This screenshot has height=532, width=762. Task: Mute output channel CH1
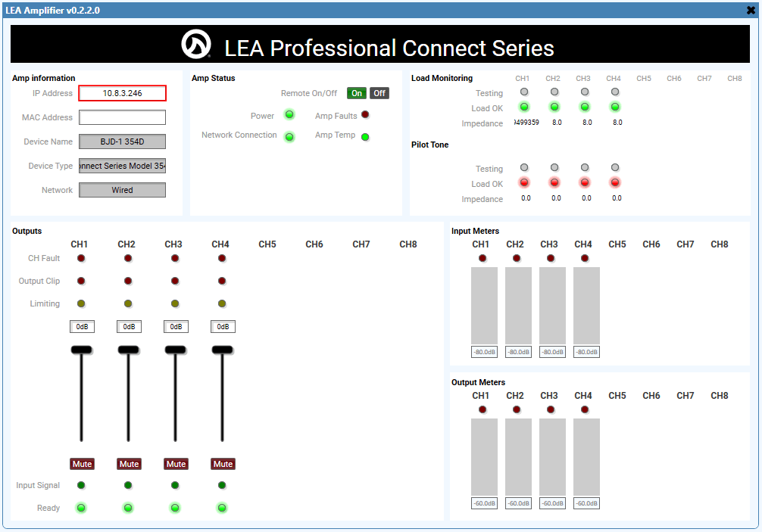coord(82,464)
